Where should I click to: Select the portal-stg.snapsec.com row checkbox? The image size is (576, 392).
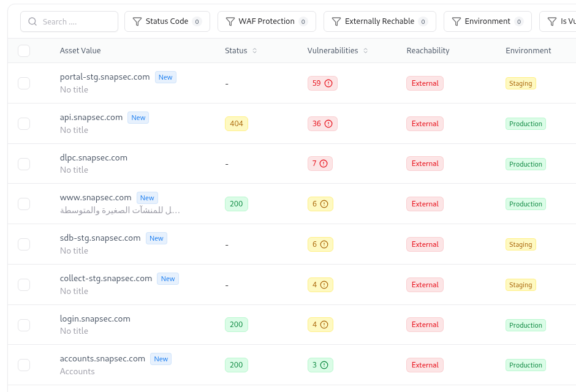[24, 83]
